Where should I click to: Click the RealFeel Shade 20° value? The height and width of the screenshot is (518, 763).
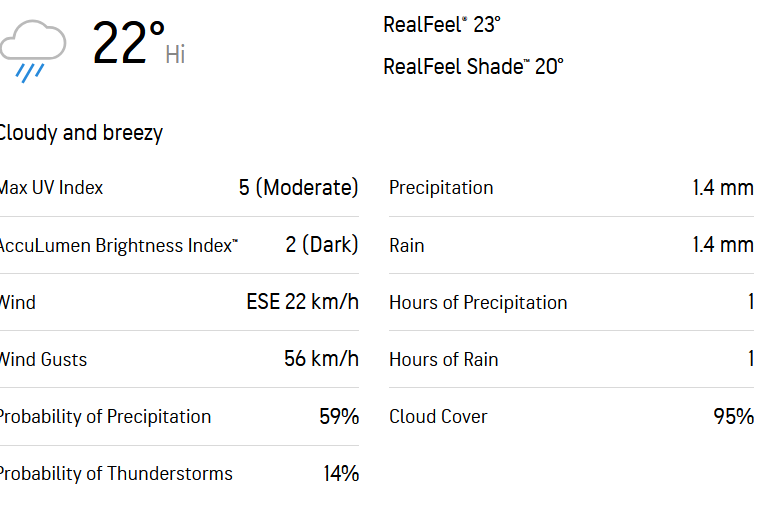pos(473,67)
